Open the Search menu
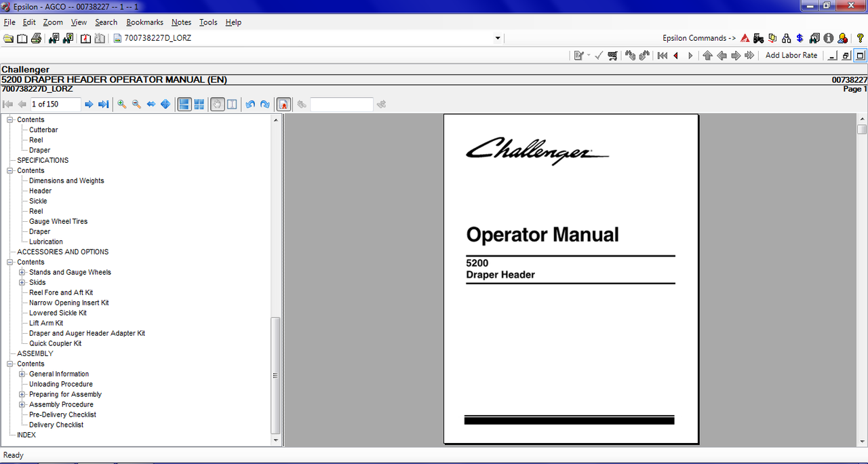Screen dimensions: 868x464 point(106,22)
